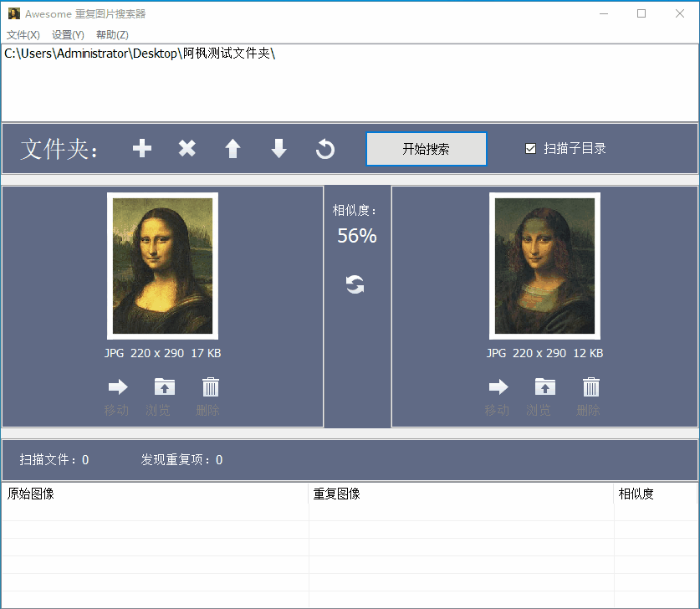700x609 pixels.
Task: Move the folder down with the down arrow
Action: [x=278, y=148]
